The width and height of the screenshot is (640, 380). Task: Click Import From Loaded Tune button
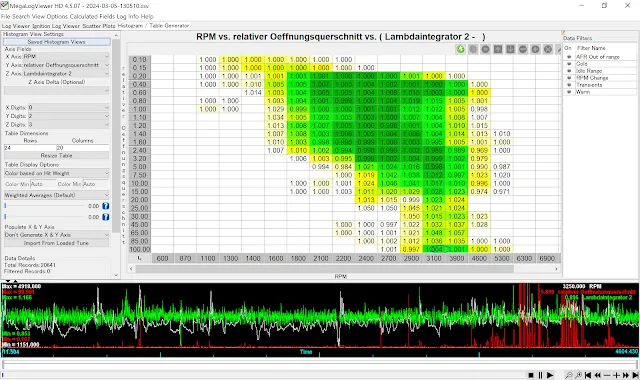pos(57,243)
